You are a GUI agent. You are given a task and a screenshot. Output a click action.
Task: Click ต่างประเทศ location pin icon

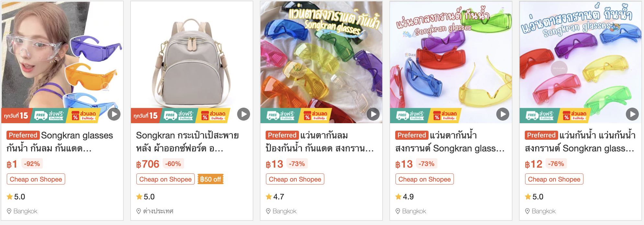click(139, 211)
